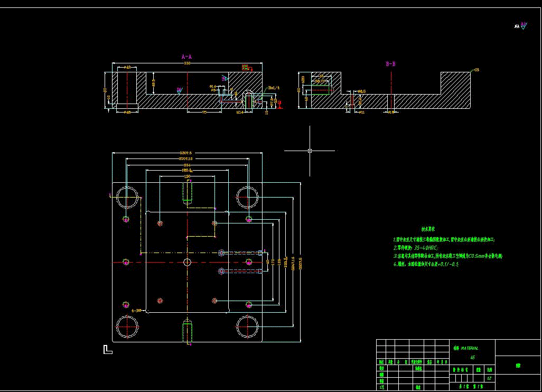The height and width of the screenshot is (392, 542).
Task: Select the top-left guide pillar hole circle
Action: pyautogui.click(x=127, y=198)
